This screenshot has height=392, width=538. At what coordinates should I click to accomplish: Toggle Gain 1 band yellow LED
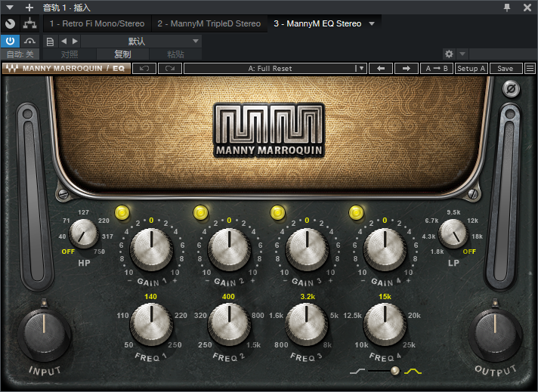(122, 213)
